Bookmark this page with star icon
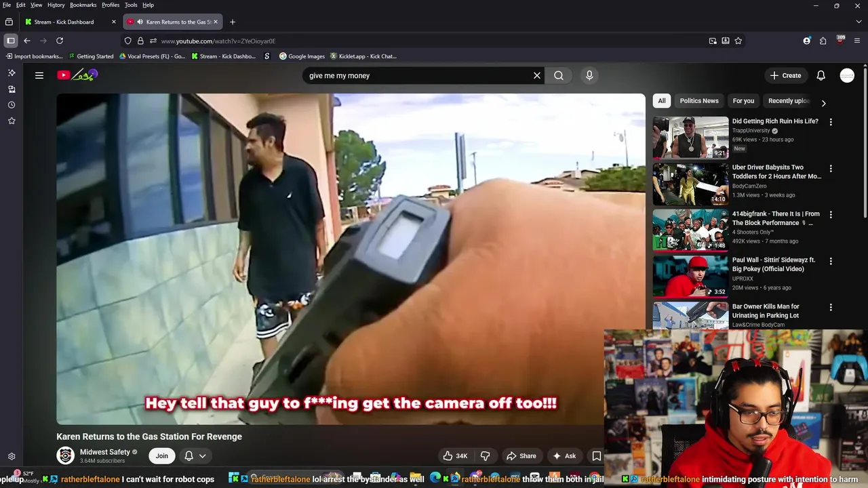868x488 pixels. 738,41
